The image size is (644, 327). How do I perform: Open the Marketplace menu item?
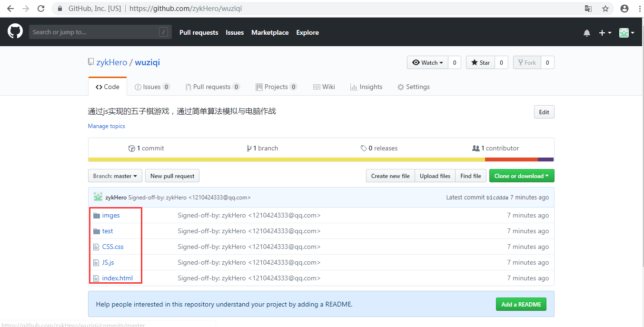(270, 32)
